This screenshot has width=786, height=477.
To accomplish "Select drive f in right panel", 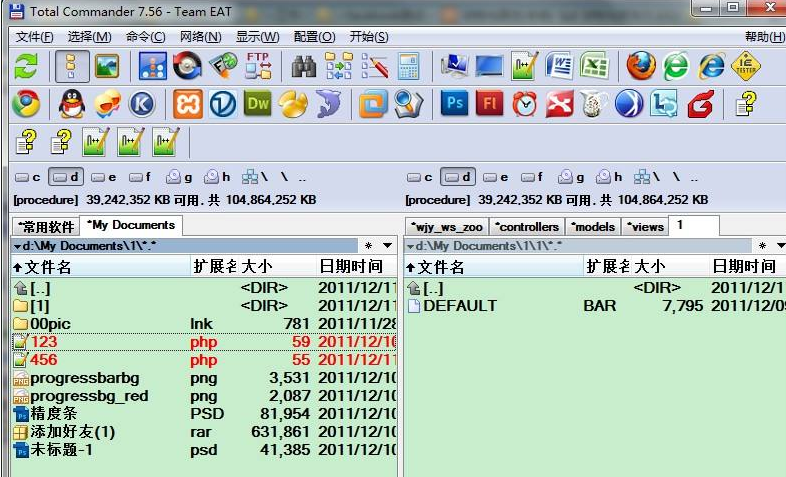I will pos(532,177).
